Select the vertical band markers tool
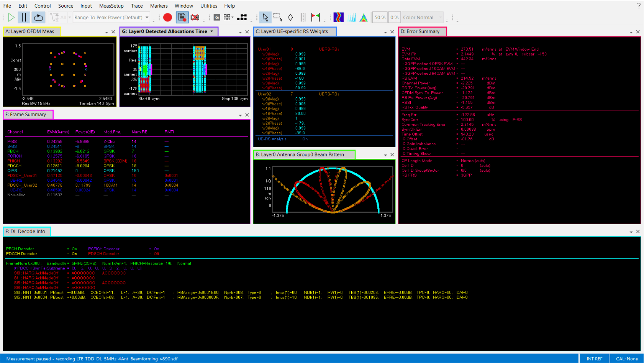Screen dimensions: 644x363 [303, 17]
